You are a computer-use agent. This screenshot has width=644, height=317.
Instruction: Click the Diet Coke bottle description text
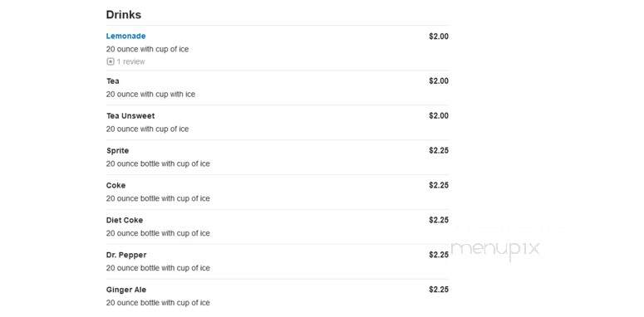[x=158, y=233]
